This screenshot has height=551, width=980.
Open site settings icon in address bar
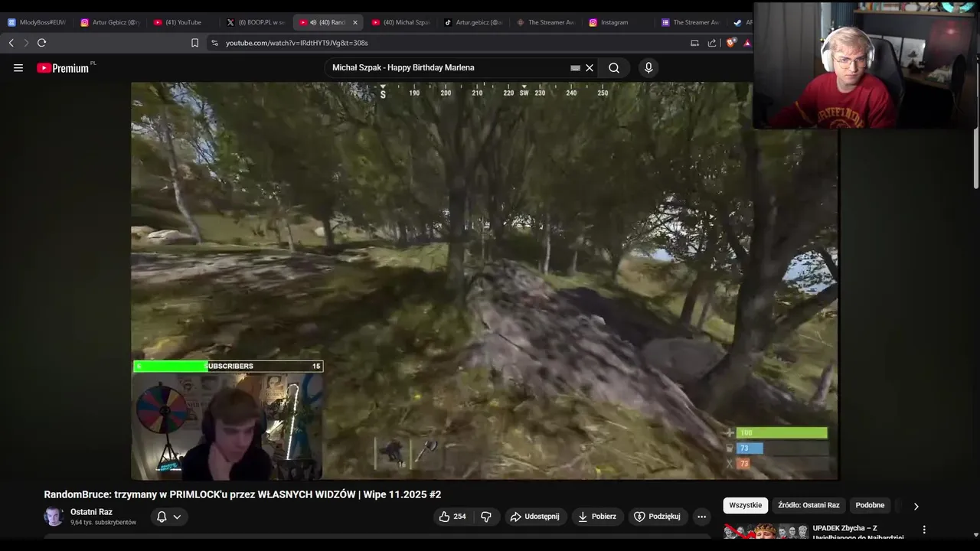pos(214,43)
